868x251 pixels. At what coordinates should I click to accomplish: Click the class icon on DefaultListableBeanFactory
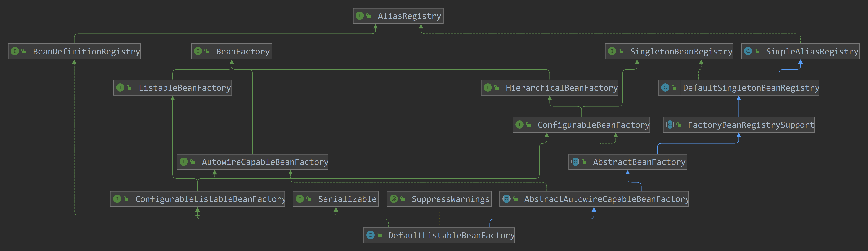[370, 235]
